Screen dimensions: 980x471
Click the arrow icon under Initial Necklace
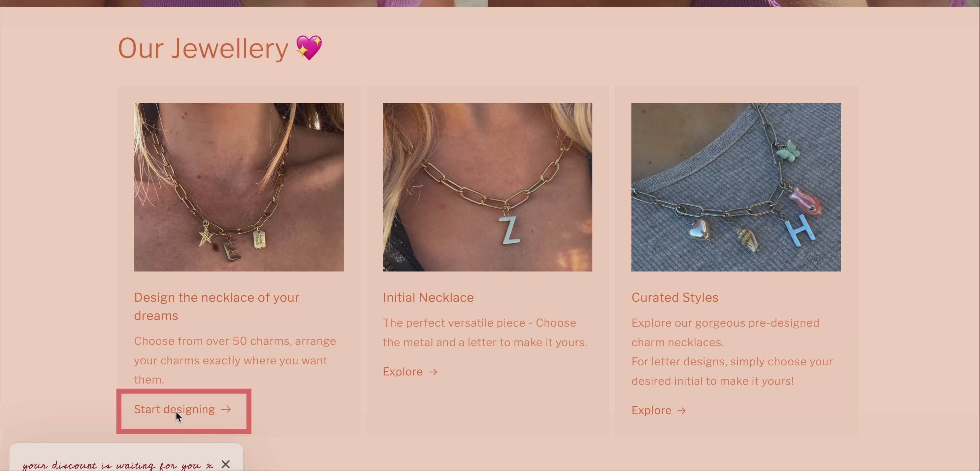pos(433,372)
